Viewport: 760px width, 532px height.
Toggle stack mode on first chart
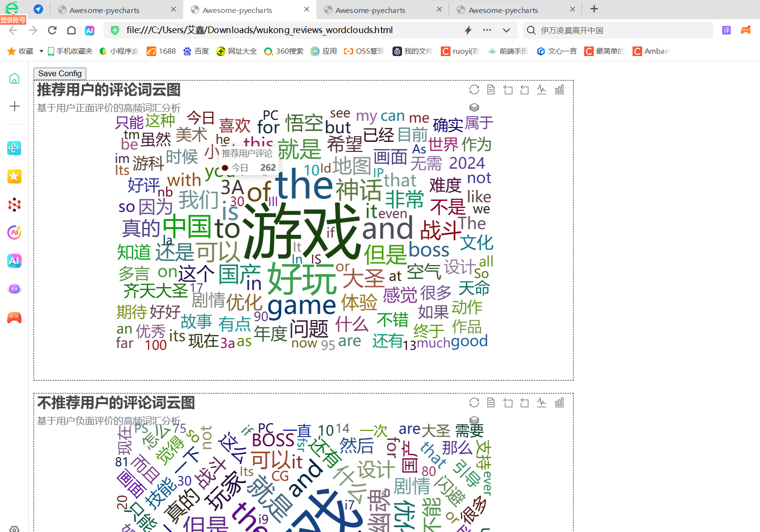[474, 107]
